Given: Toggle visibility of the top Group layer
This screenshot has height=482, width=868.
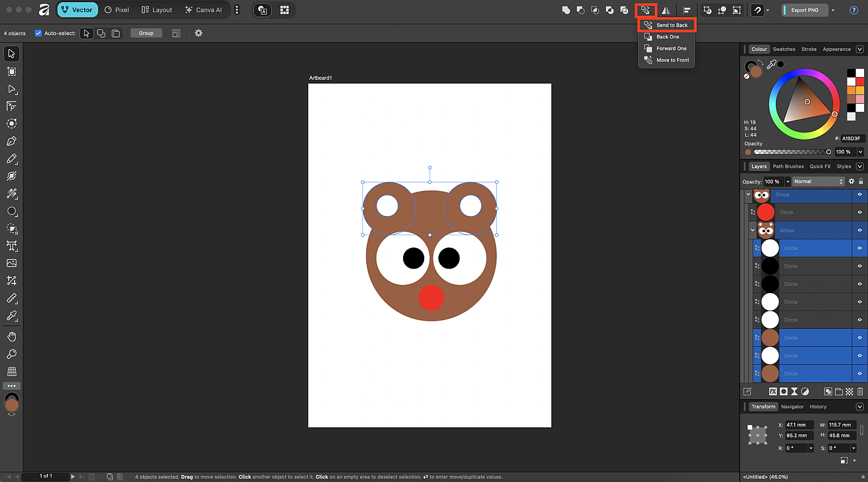Looking at the screenshot, I should click(859, 194).
